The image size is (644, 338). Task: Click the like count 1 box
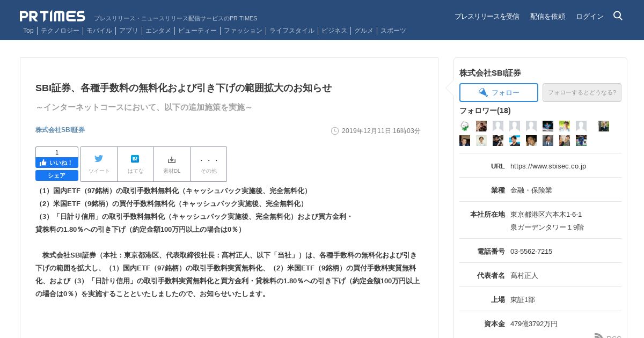(x=57, y=152)
